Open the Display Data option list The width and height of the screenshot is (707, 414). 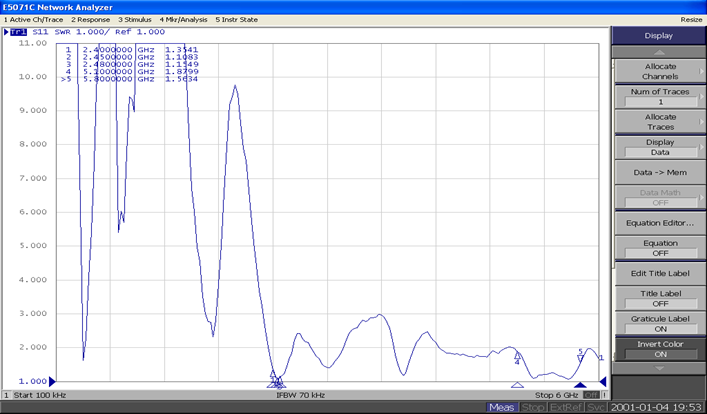(660, 147)
